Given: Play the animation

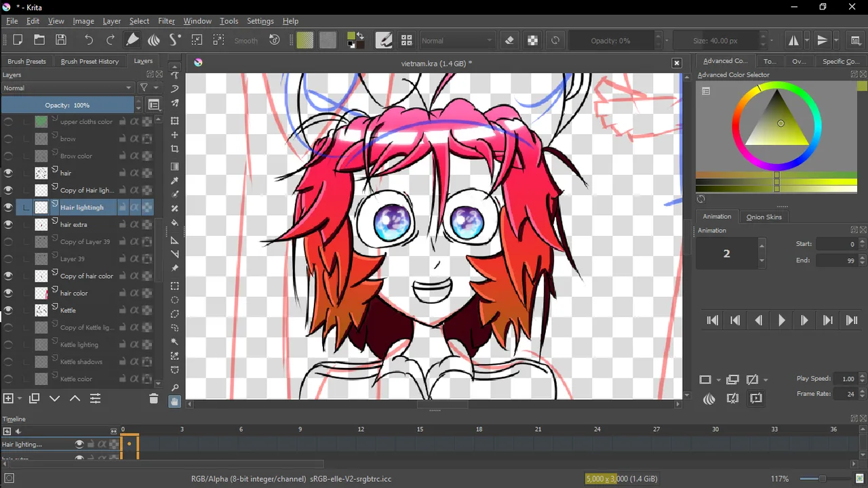Looking at the screenshot, I should click(781, 321).
